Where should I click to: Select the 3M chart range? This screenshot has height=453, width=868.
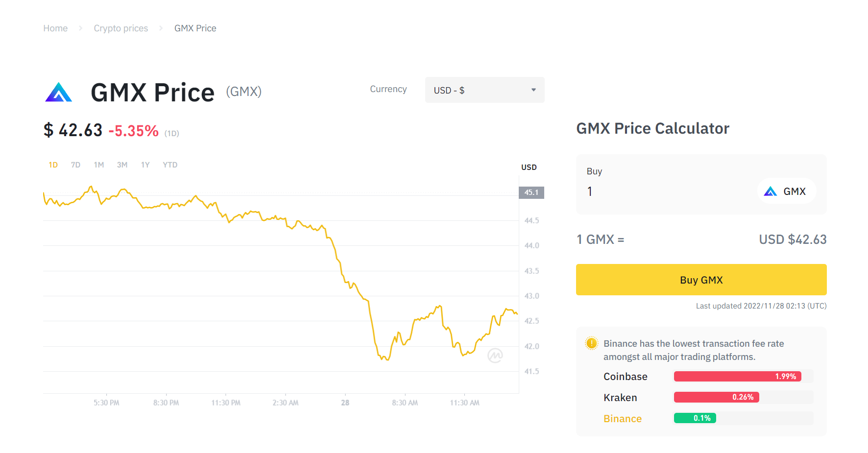click(x=122, y=165)
